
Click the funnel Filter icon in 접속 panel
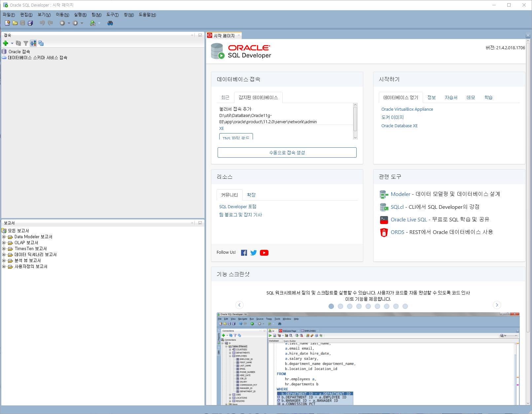(x=26, y=43)
